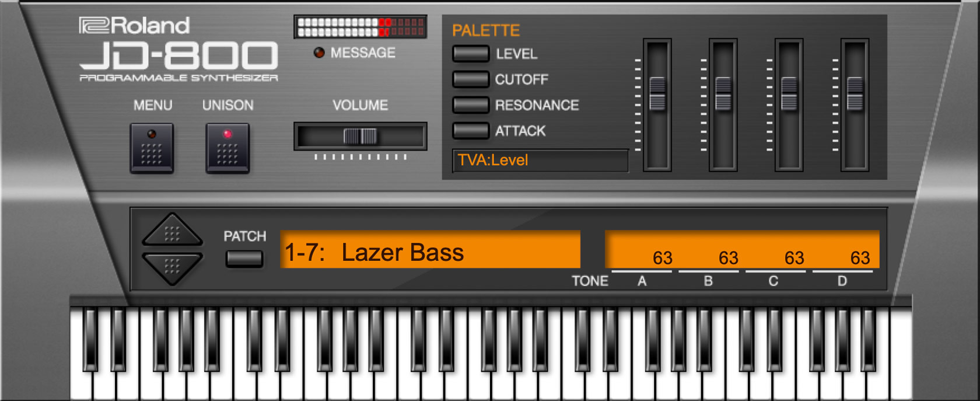Image resolution: width=980 pixels, height=401 pixels.
Task: Click the Tone C palette slider
Action: [789, 94]
